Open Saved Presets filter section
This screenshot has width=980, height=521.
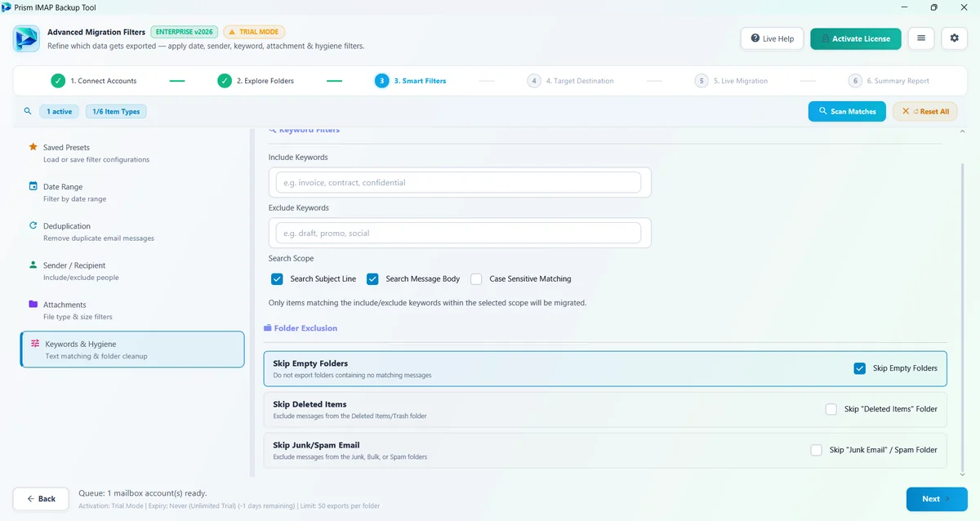click(132, 153)
